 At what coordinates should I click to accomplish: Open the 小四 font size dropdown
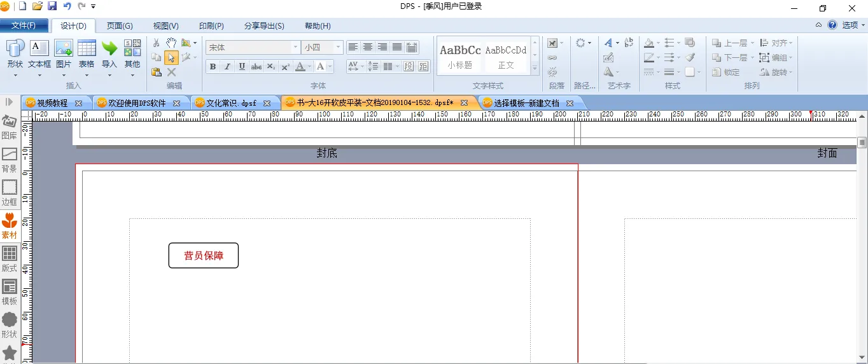pos(338,48)
